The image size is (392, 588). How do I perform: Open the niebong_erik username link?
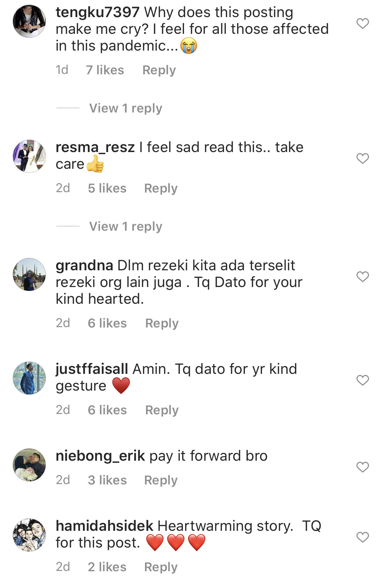(100, 456)
